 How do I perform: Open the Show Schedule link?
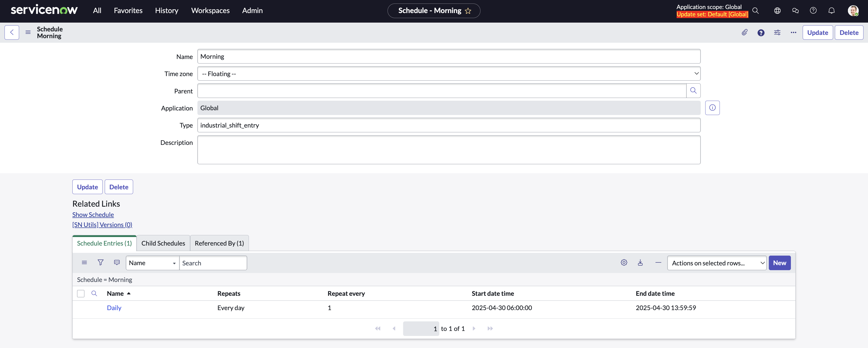pos(93,215)
